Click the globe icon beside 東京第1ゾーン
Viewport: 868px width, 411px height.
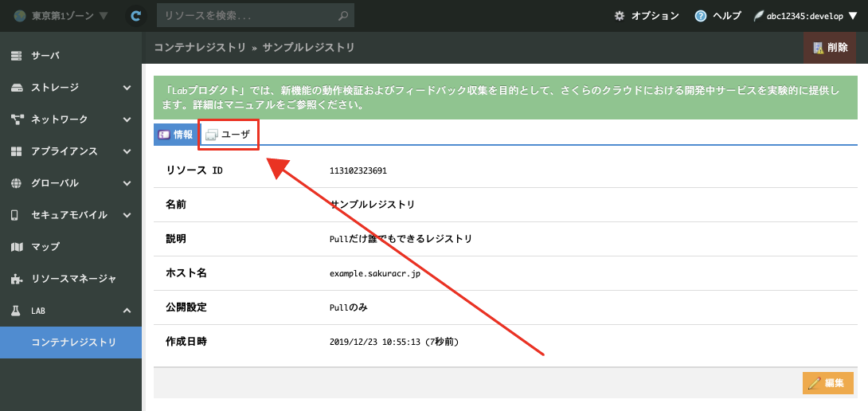click(x=20, y=16)
